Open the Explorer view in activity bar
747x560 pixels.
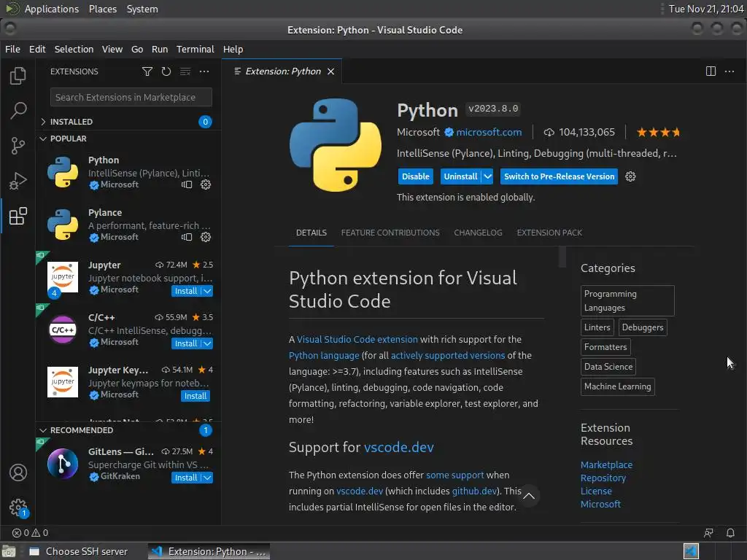coord(18,76)
